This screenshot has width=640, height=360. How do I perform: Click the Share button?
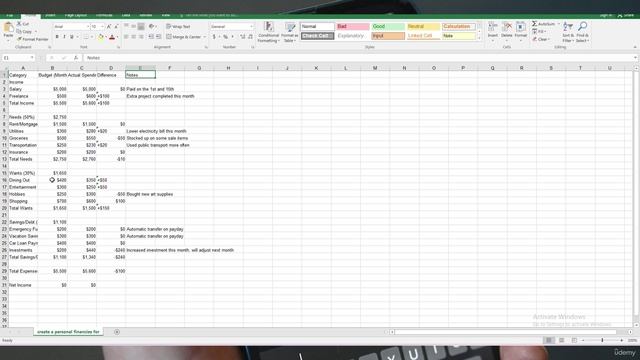click(626, 15)
